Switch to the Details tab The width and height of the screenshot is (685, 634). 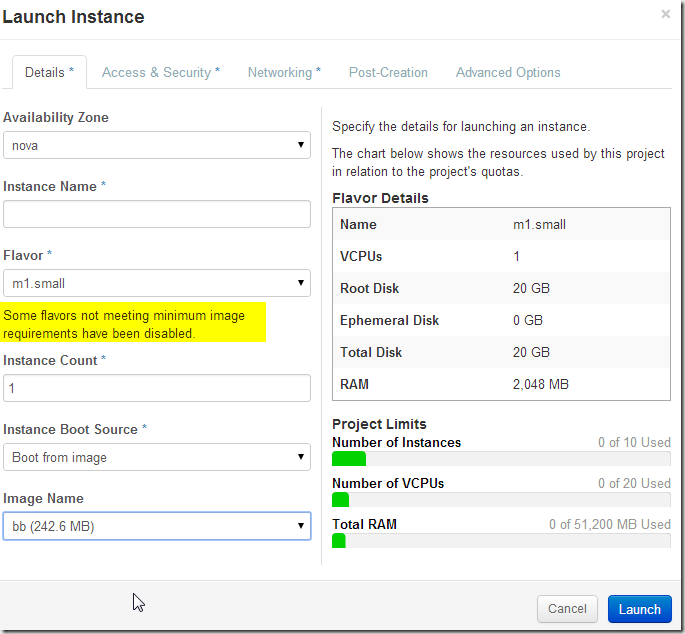[x=49, y=72]
